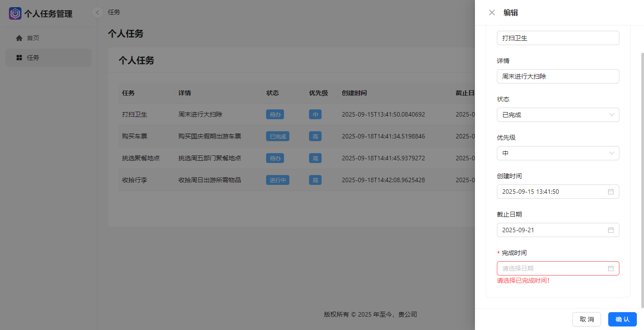Open the calendar icon in 创建时间 field
Viewport: 644px width, 330px height.
pos(610,192)
